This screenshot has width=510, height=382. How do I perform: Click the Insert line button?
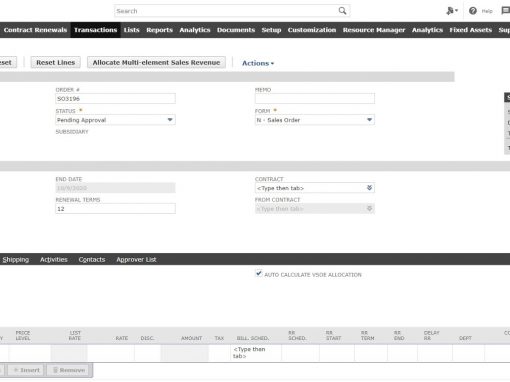coord(26,370)
